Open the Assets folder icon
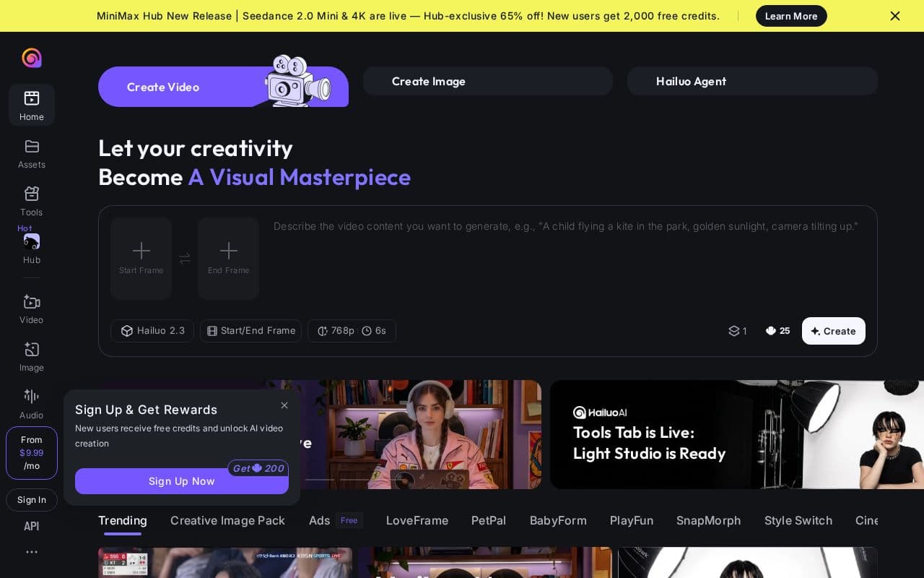Screen dimensions: 924x578 31,146
